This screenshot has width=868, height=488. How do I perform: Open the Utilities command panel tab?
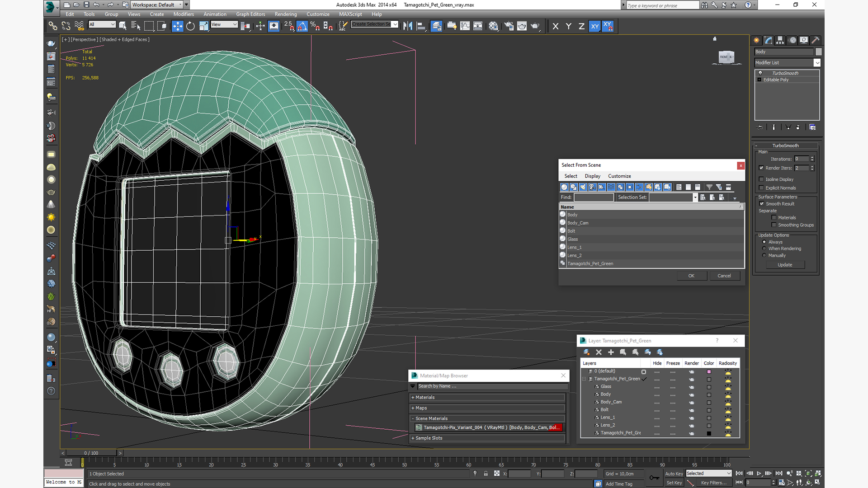[x=816, y=40]
